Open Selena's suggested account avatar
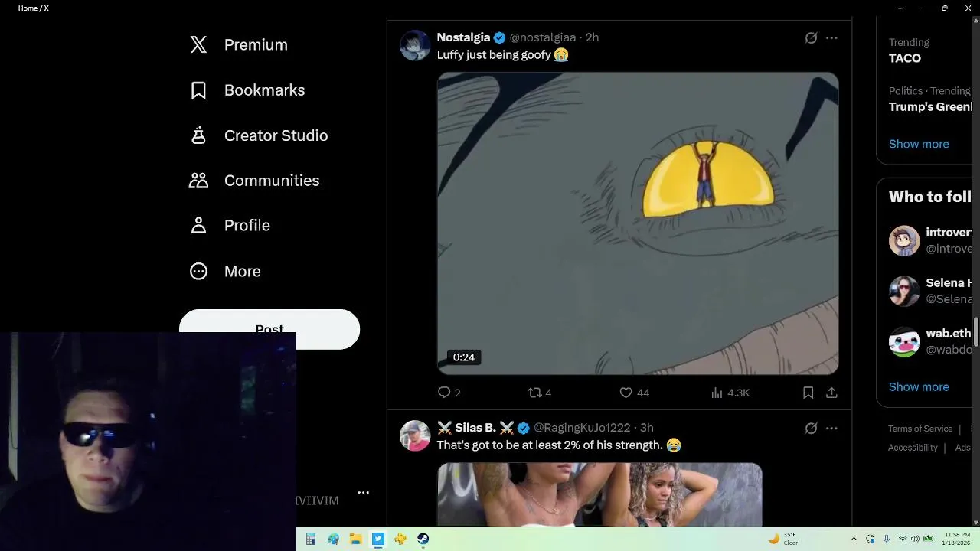 point(904,291)
